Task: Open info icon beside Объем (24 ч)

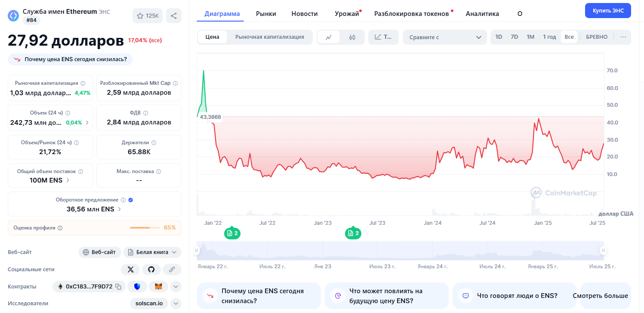Action: point(68,113)
